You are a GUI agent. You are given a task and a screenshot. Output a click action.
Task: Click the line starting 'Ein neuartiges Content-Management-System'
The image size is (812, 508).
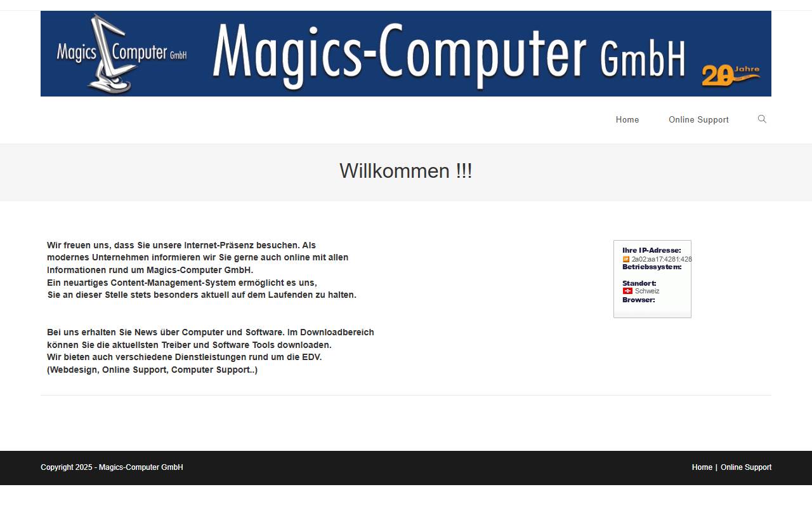tap(182, 283)
